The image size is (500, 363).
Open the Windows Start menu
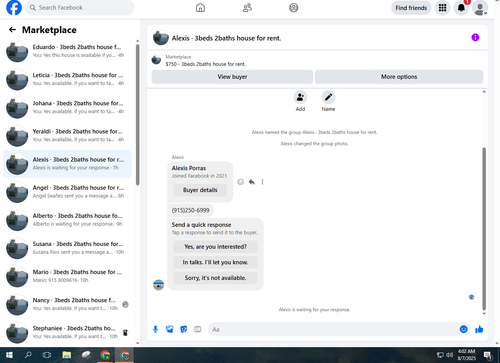[9, 355]
